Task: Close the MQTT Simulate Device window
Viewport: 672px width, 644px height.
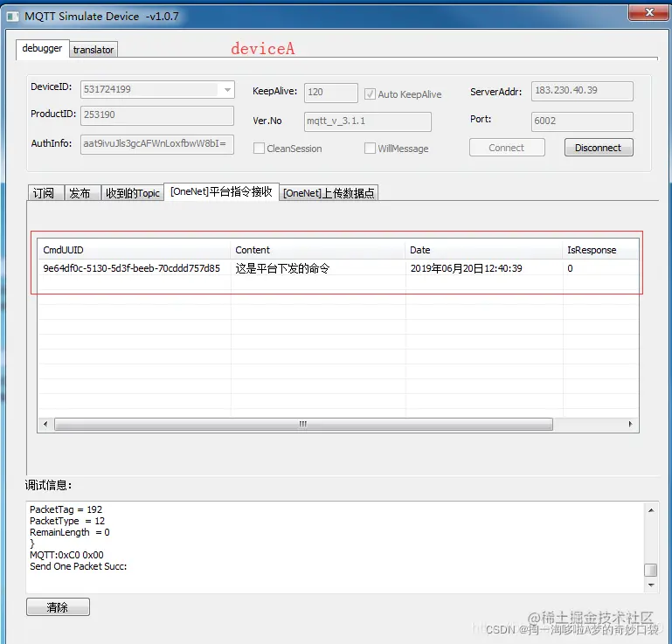Action: [649, 12]
